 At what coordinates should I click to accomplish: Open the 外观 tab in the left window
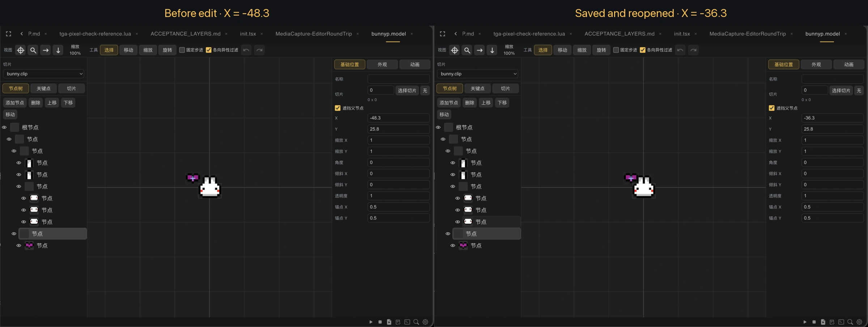(x=382, y=64)
